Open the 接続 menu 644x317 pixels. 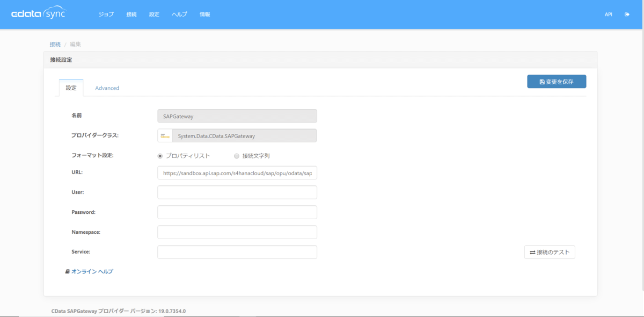[x=131, y=14]
